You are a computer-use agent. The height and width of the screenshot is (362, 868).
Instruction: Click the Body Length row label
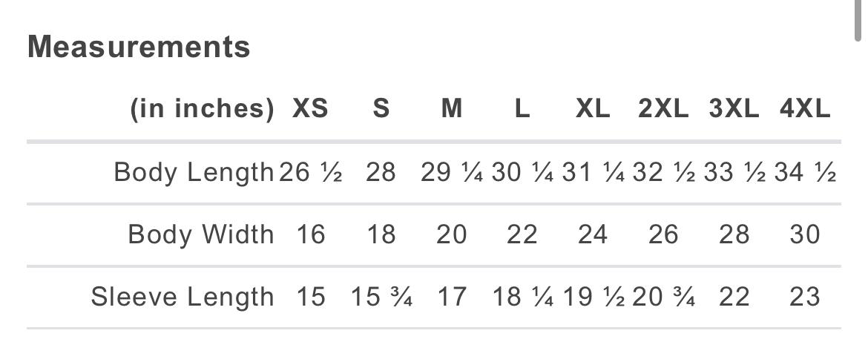point(194,172)
